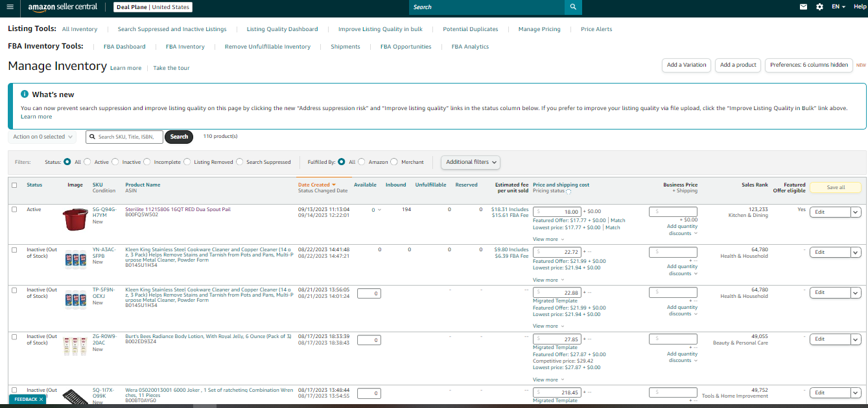The image size is (868, 408).
Task: Open Potential Duplicates tool
Action: pos(470,29)
